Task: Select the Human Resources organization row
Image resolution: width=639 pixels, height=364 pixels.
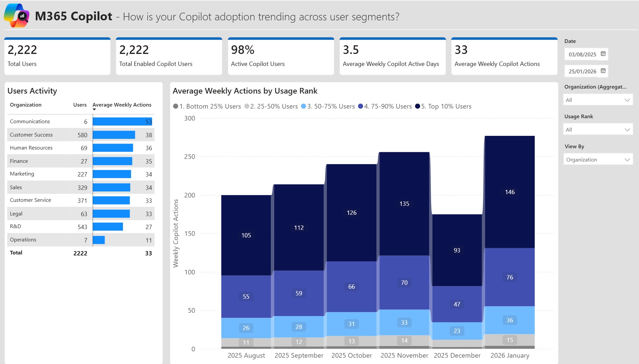Action: (81, 148)
